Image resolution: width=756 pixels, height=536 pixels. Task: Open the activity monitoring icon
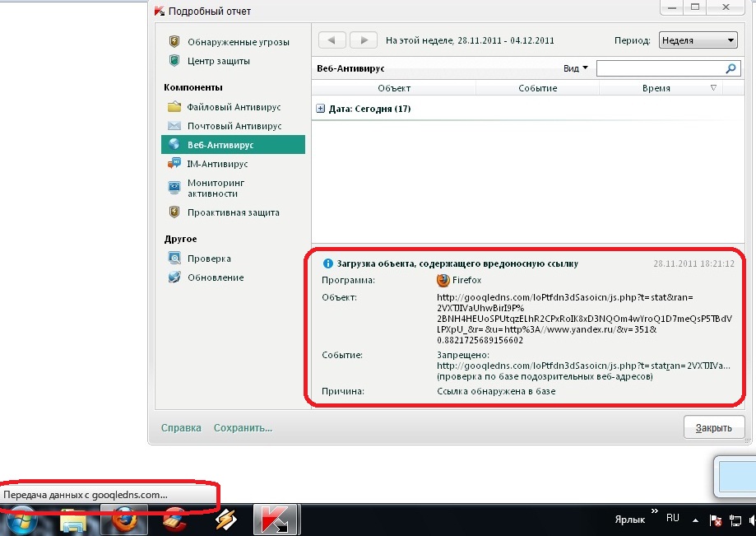[174, 188]
